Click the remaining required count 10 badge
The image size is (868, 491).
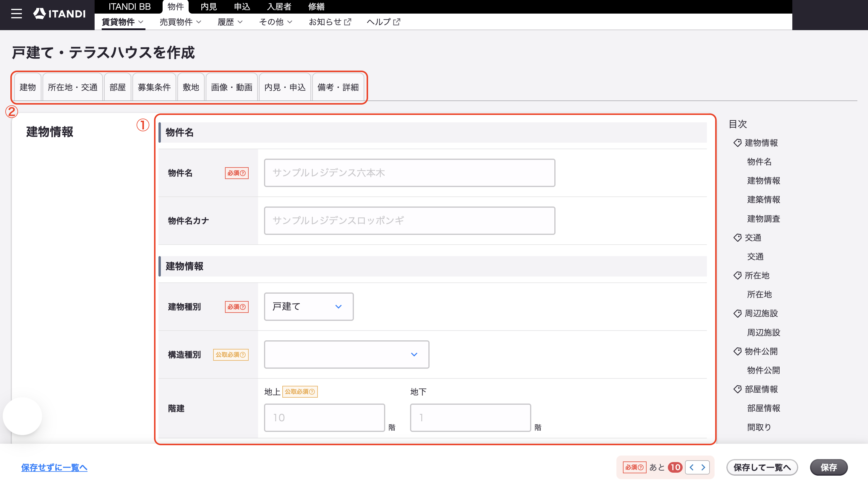tap(675, 467)
